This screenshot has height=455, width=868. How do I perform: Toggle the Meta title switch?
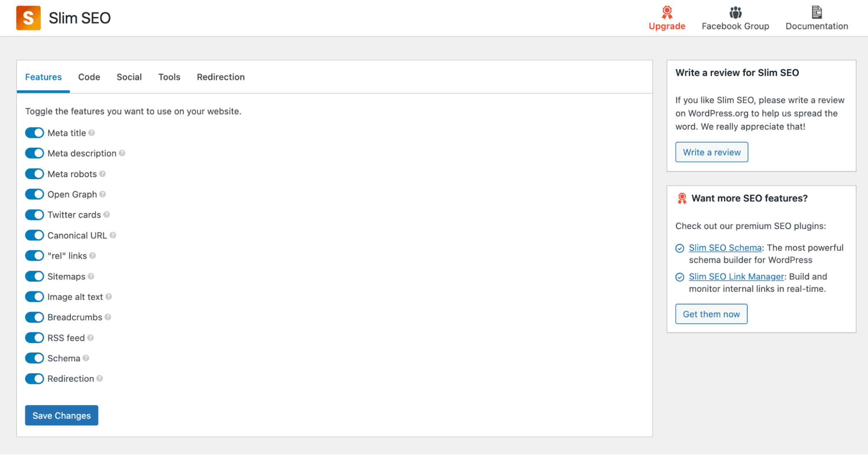[34, 133]
